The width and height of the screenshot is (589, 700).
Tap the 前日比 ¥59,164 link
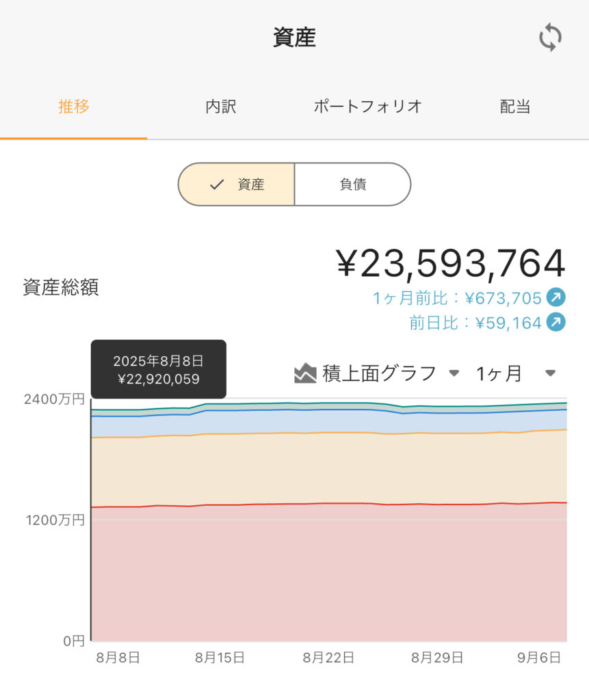(x=475, y=323)
